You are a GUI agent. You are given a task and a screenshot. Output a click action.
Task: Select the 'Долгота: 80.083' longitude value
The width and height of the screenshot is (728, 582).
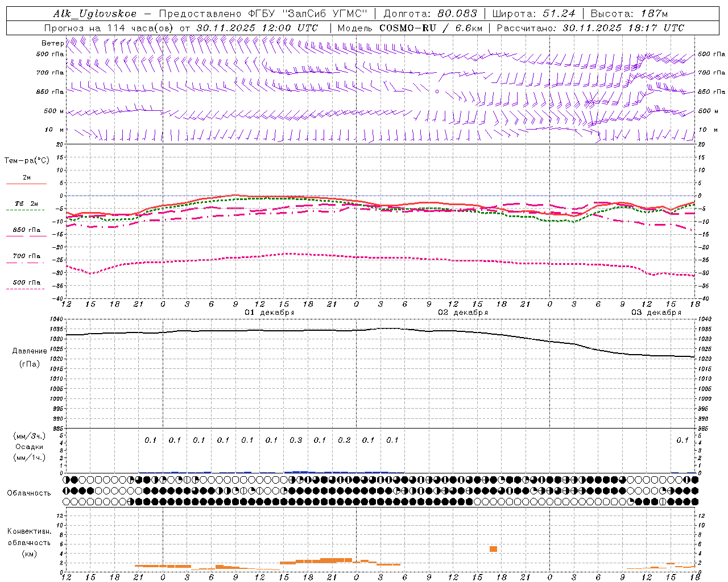432,14
